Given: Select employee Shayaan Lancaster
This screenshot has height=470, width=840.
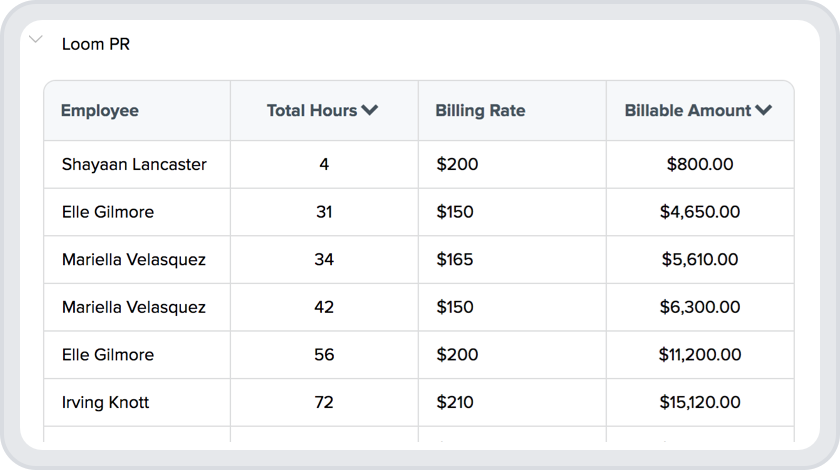Looking at the screenshot, I should (134, 164).
